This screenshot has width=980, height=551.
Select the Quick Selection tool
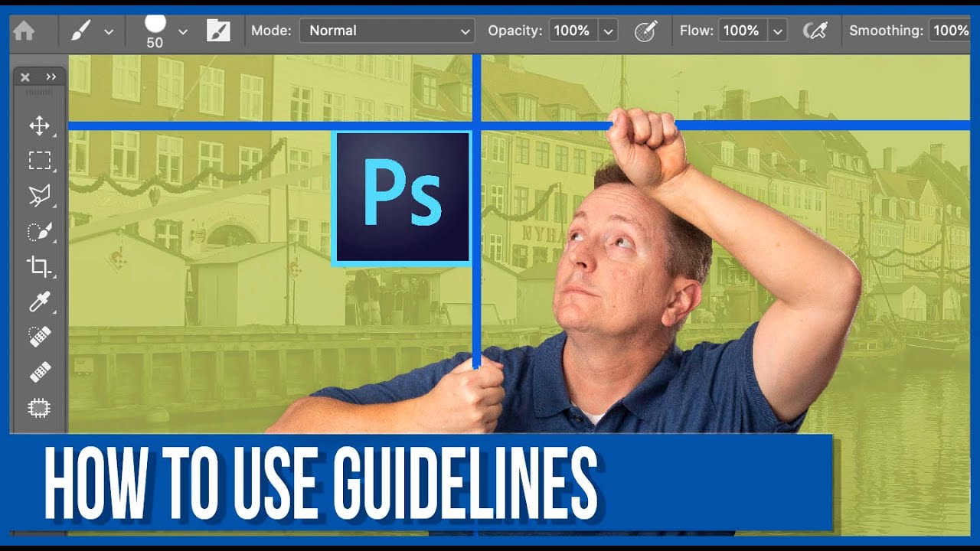tap(39, 232)
